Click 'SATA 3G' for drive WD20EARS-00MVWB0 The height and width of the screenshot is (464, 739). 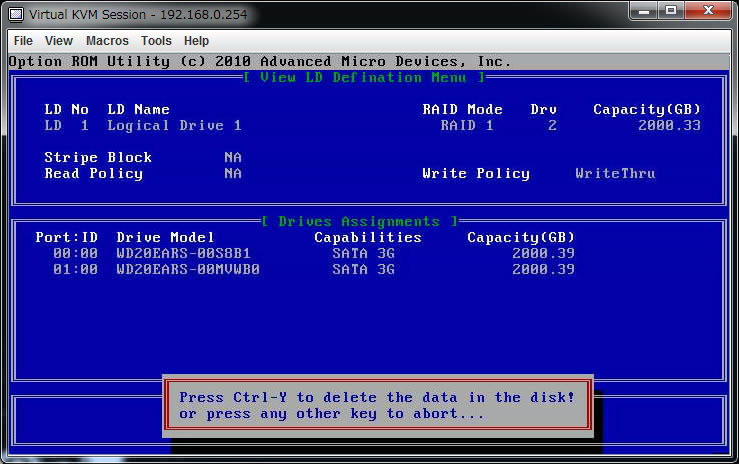click(363, 269)
